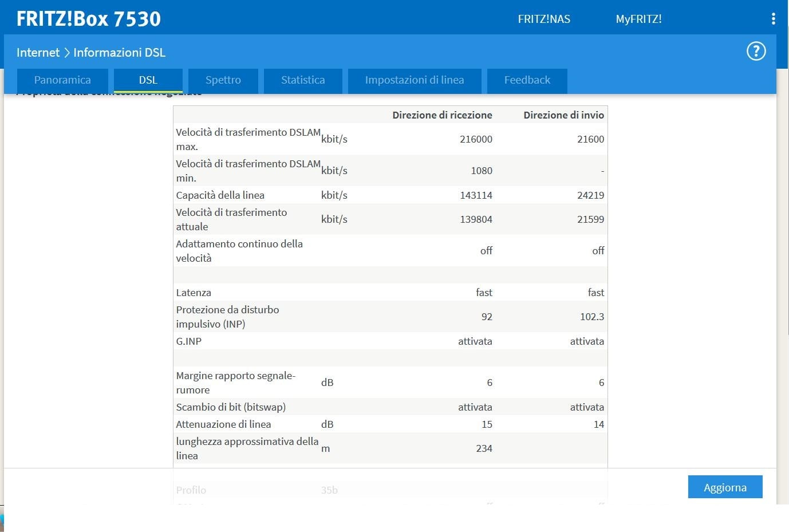Click the breadcrumb arrow after Internet
Image resolution: width=789 pixels, height=532 pixels.
point(66,53)
